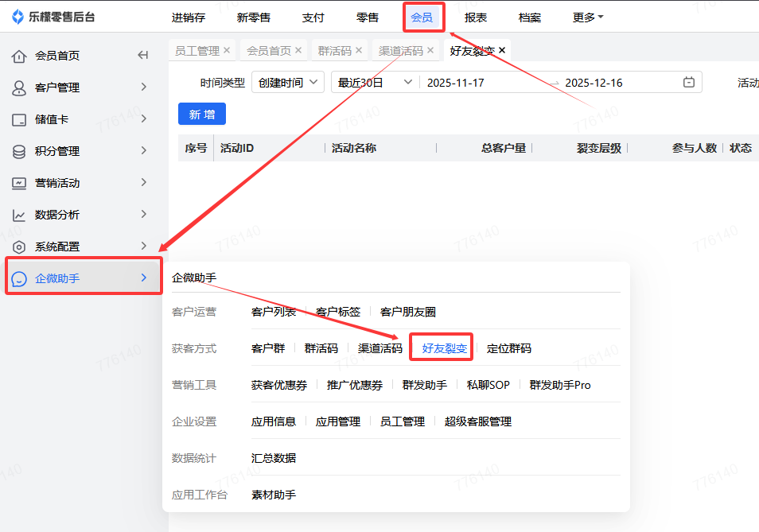Click the 企微助手 chat bubble icon
Screen dimensions: 759x532
pyautogui.click(x=19, y=279)
